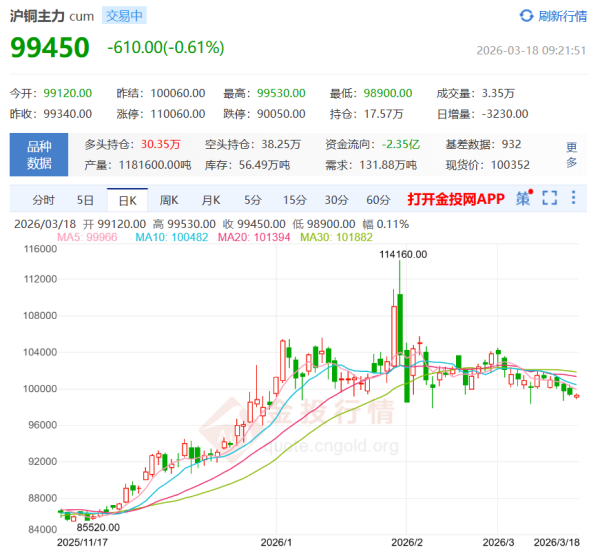This screenshot has height=547, width=600.
Task: Switch to the 15分 interval tab
Action: pos(295,200)
